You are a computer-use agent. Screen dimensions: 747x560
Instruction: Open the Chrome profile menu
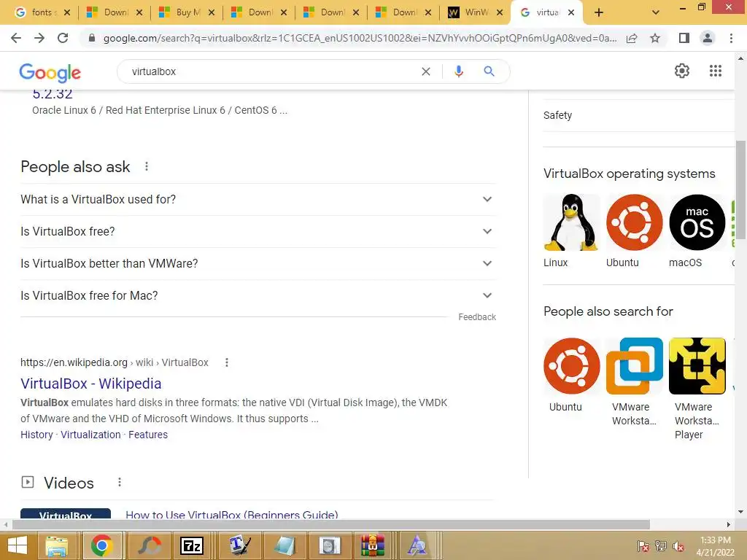[708, 38]
